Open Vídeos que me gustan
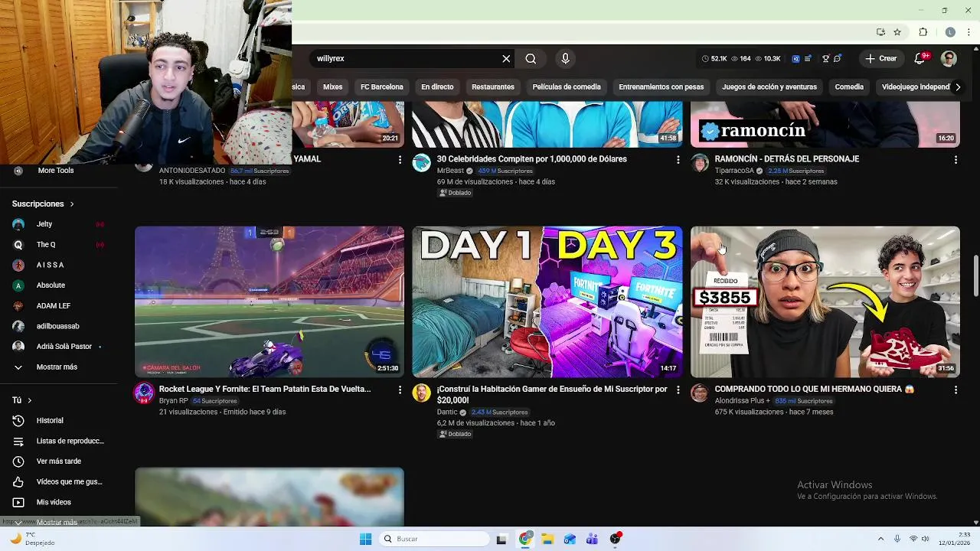This screenshot has width=980, height=551. tap(58, 482)
